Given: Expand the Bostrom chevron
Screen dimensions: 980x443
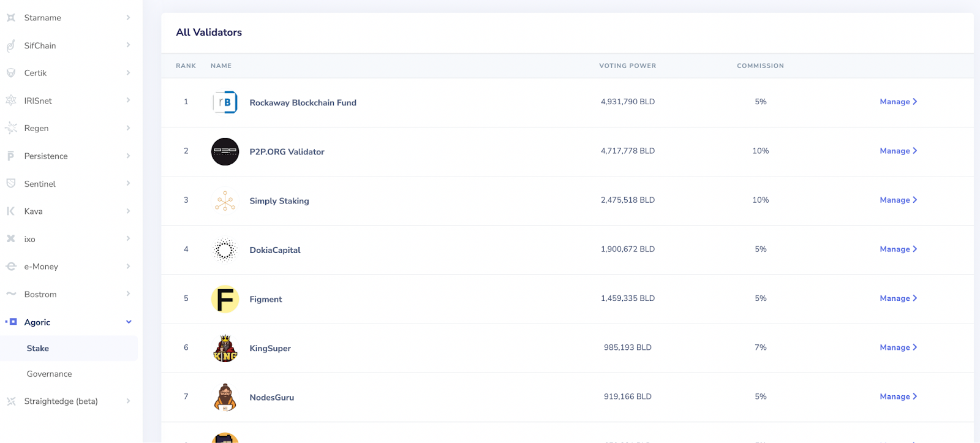Looking at the screenshot, I should click(x=128, y=293).
